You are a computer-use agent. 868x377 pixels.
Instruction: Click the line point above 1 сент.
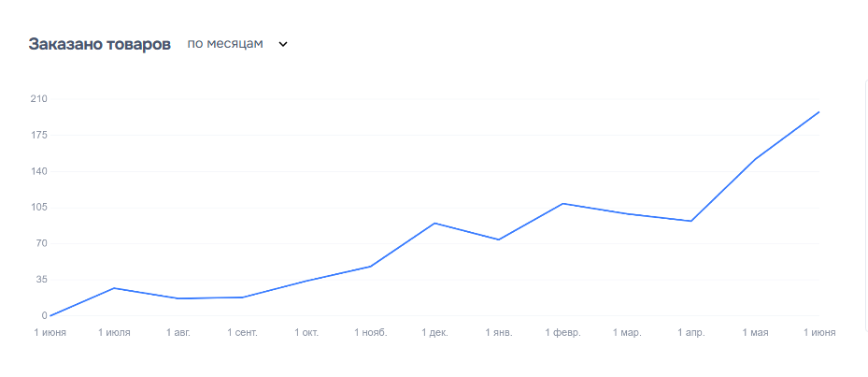click(242, 297)
